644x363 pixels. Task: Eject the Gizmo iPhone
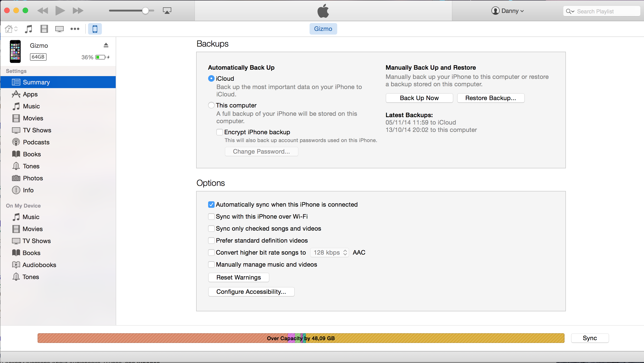106,45
